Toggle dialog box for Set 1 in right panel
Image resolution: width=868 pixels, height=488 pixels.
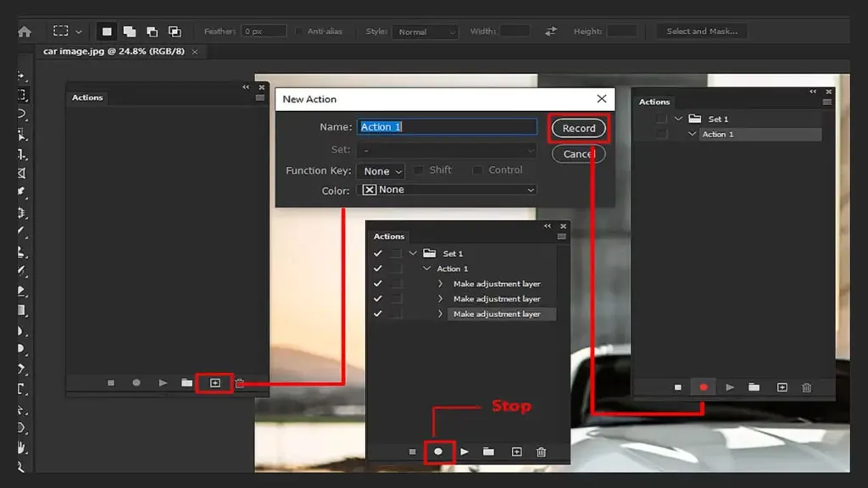coord(660,119)
